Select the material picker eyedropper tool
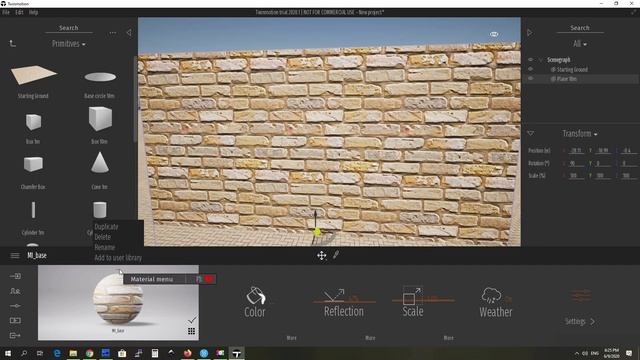This screenshot has height=360, width=640. click(x=336, y=255)
